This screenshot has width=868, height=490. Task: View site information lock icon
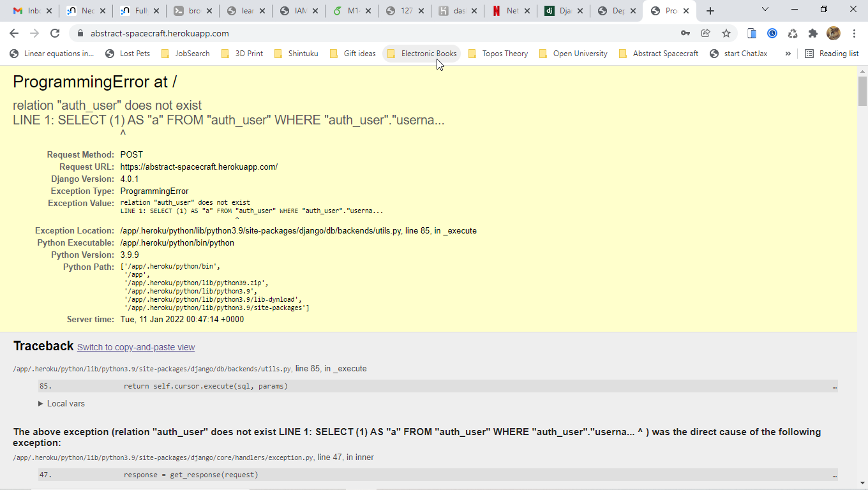[x=80, y=33]
